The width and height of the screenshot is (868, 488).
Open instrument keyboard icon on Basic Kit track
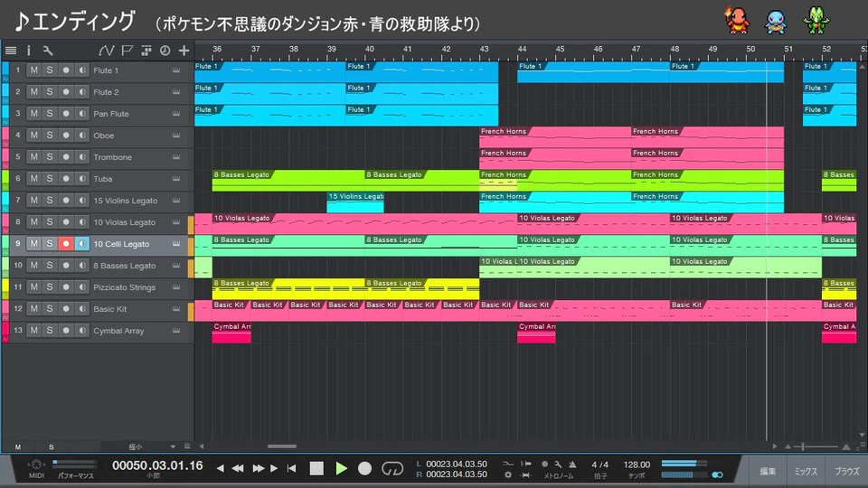pos(176,309)
